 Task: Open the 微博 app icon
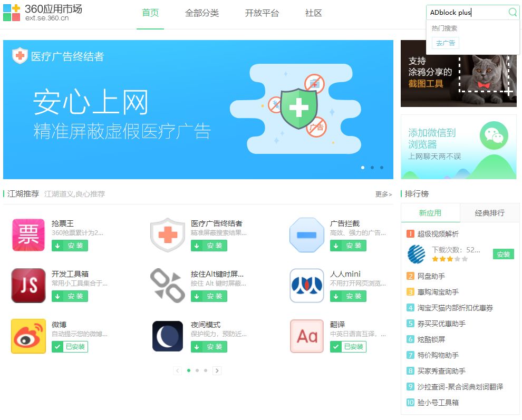(x=28, y=336)
